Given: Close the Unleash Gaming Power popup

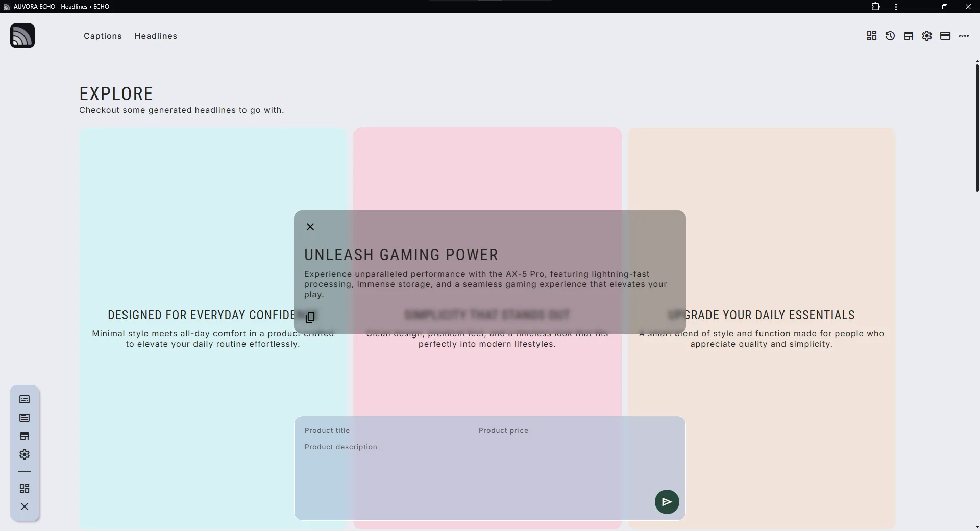Looking at the screenshot, I should click(310, 227).
